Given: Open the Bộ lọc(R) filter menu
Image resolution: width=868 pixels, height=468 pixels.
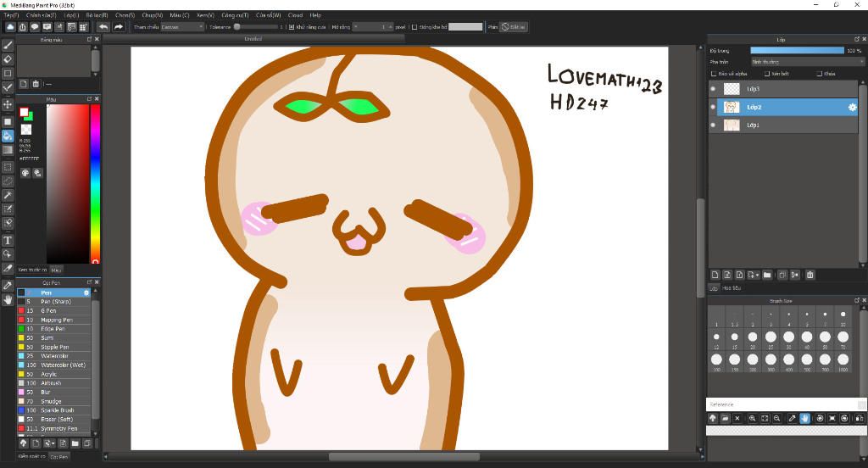Looking at the screenshot, I should coord(97,15).
